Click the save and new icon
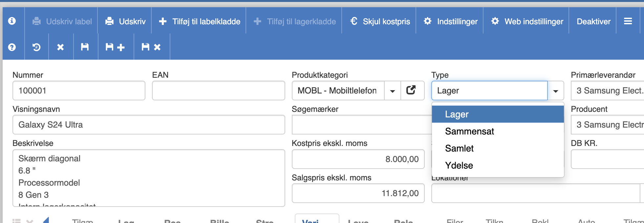Screen dimensions: 644x223 point(115,47)
